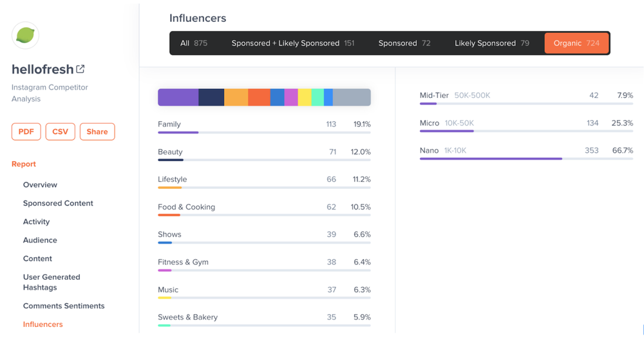Click the Shows count 39
Image resolution: width=644 pixels, height=343 pixels.
[x=332, y=235]
